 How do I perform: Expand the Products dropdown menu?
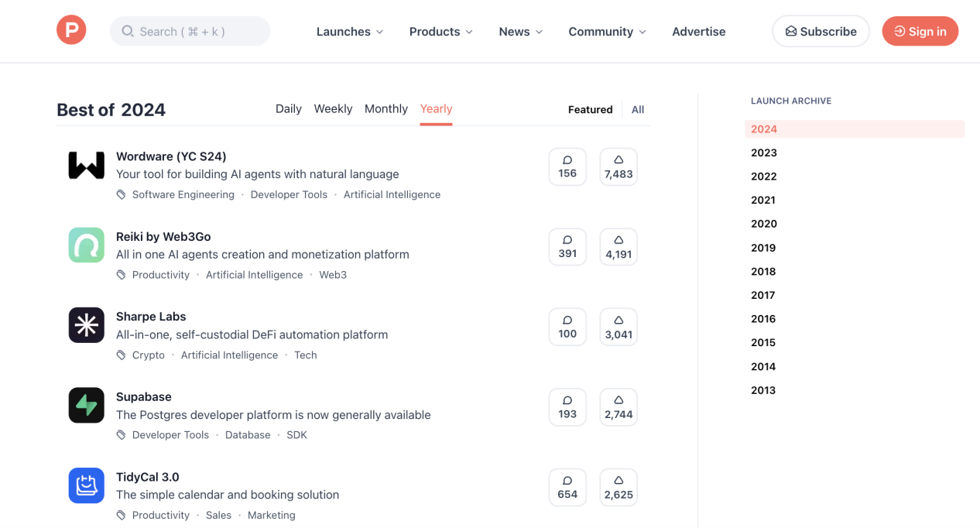pos(440,32)
